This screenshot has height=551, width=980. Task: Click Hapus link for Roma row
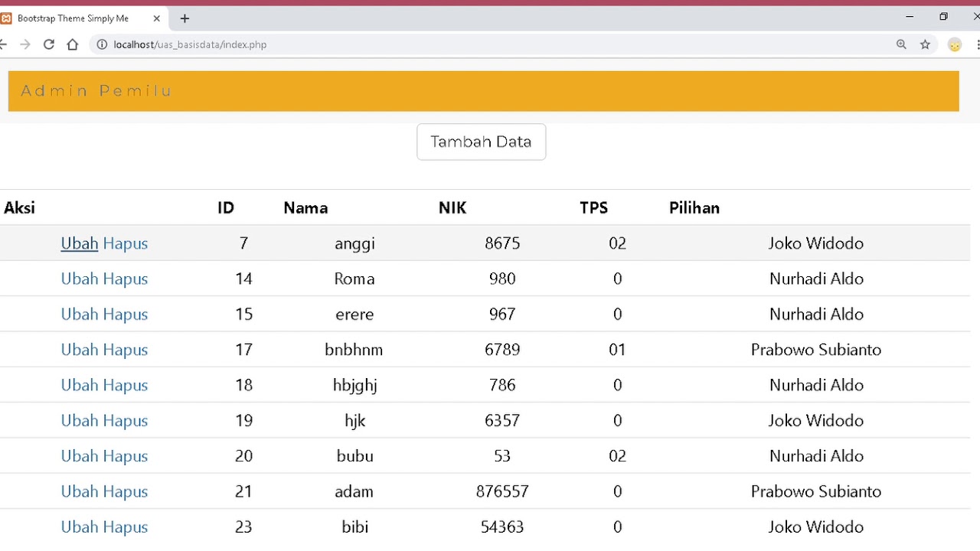pyautogui.click(x=126, y=279)
